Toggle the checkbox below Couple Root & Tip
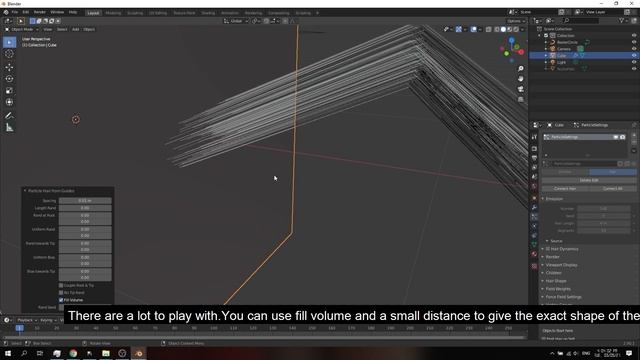 pos(61,293)
